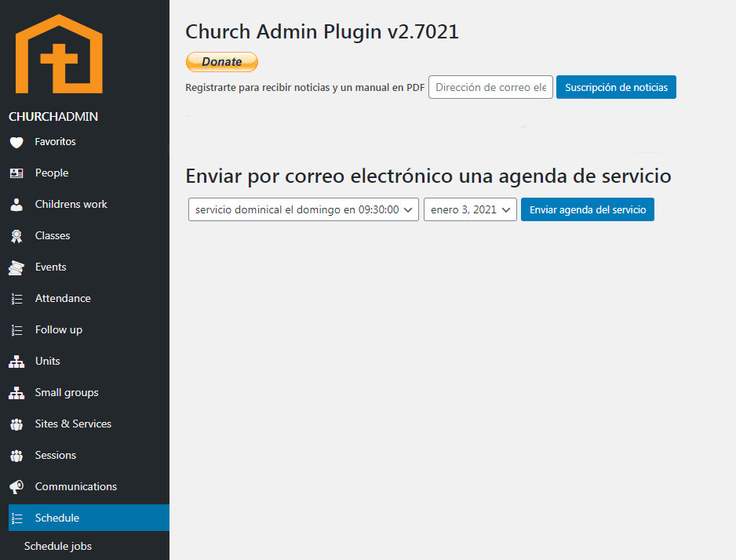Screen dimensions: 736x560
Task: Expand the enero 3, 2021 date dropdown
Action: 470,209
